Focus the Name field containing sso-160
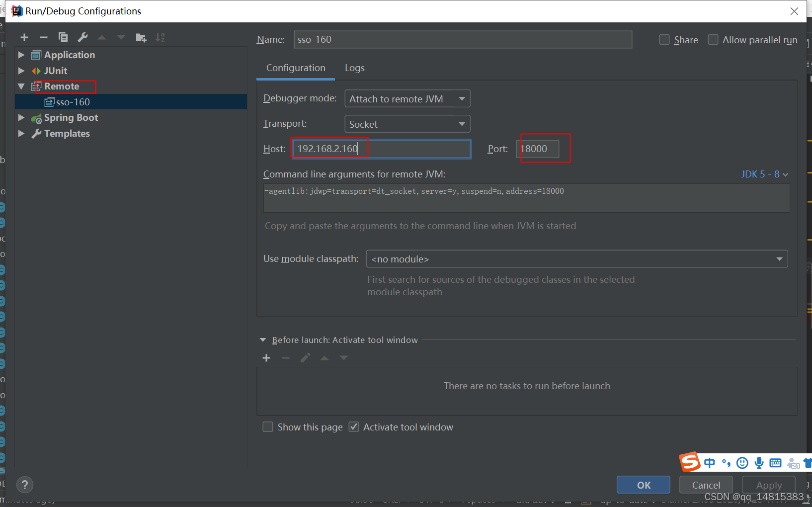This screenshot has width=812, height=507. tap(463, 39)
